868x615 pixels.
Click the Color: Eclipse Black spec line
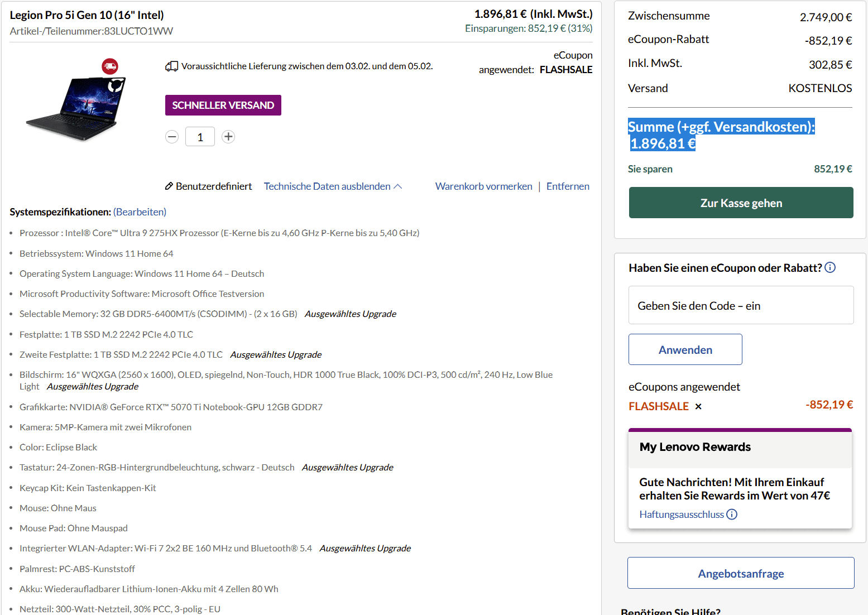click(x=58, y=448)
